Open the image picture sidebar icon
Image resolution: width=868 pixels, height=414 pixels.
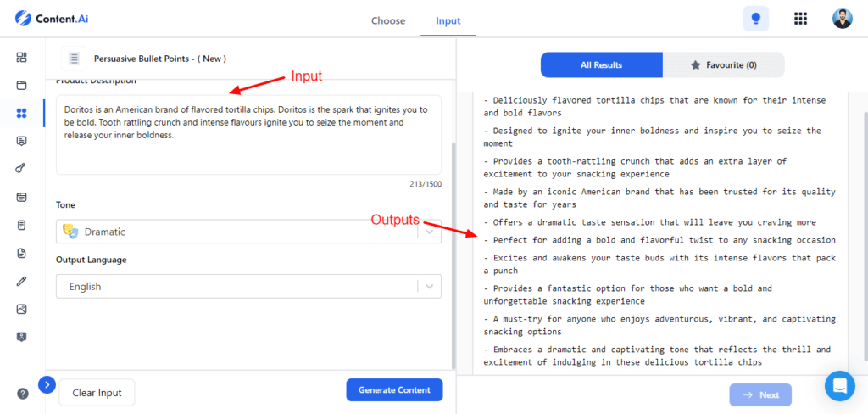click(x=21, y=309)
